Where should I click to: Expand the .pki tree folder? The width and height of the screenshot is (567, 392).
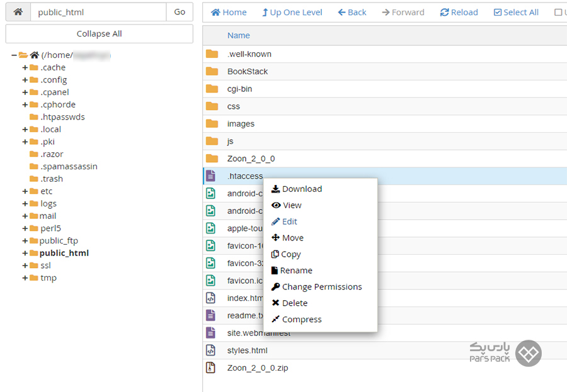25,142
